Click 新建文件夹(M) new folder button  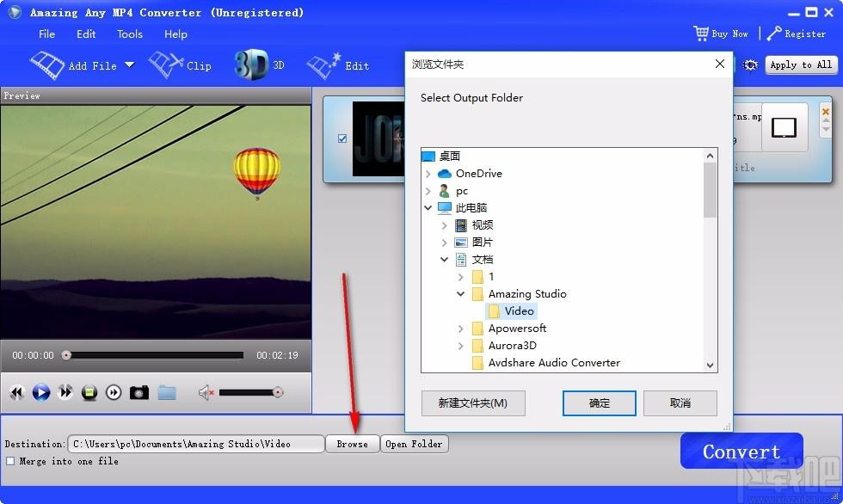(x=473, y=403)
